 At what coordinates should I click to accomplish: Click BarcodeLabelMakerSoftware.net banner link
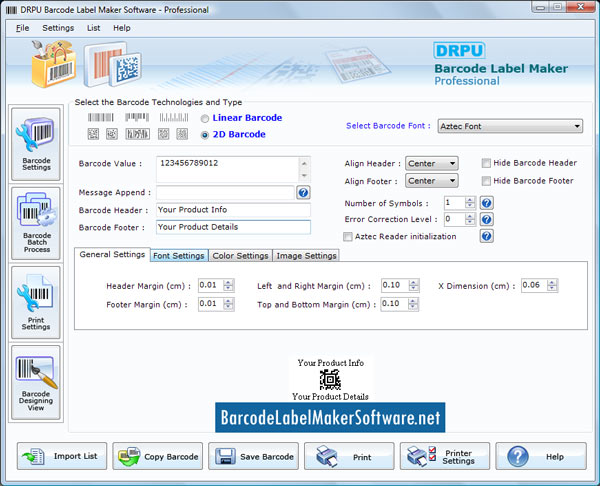click(x=330, y=418)
